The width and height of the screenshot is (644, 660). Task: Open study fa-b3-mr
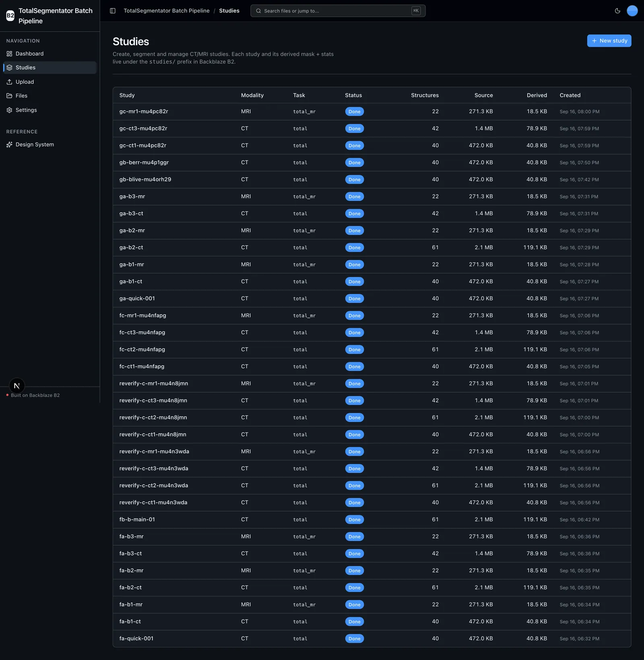[132, 537]
